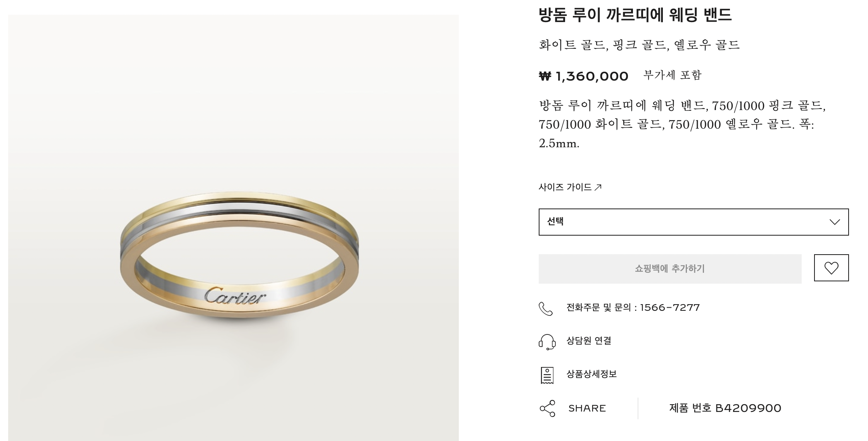The height and width of the screenshot is (441, 868).
Task: Click the price ₩ 1,360,000
Action: [x=583, y=76]
